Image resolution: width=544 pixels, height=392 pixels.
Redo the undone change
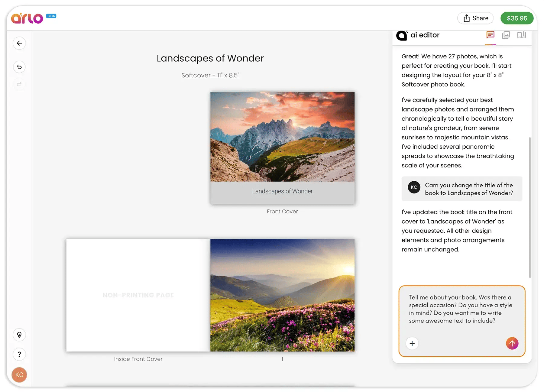pos(19,84)
